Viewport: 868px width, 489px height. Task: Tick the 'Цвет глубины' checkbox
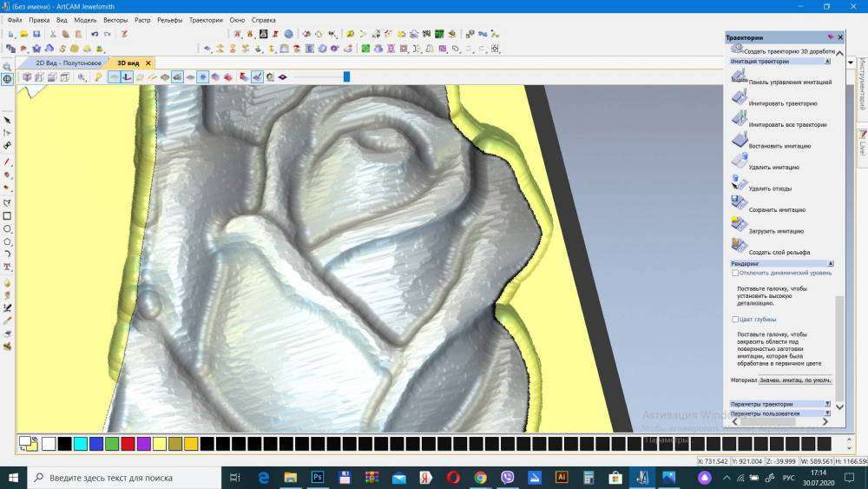click(735, 320)
